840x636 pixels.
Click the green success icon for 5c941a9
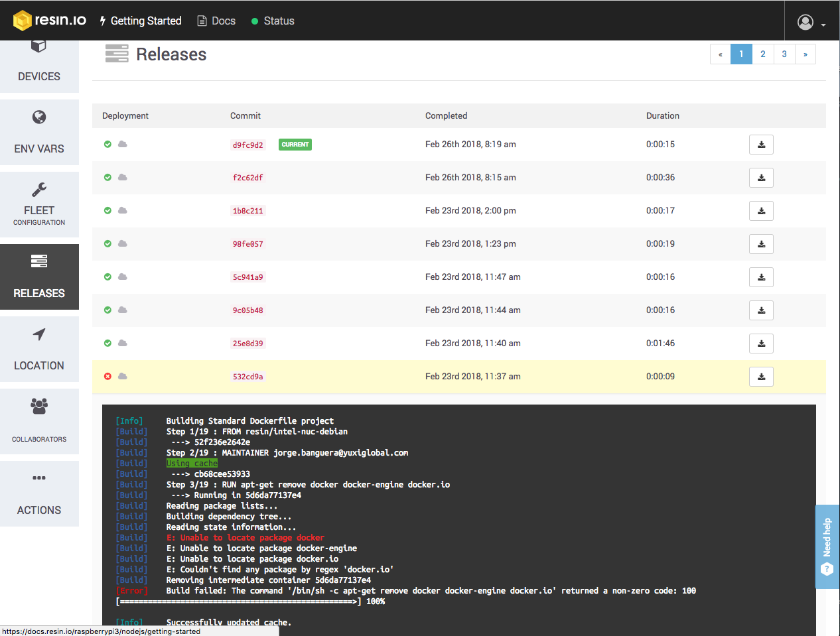(x=107, y=277)
